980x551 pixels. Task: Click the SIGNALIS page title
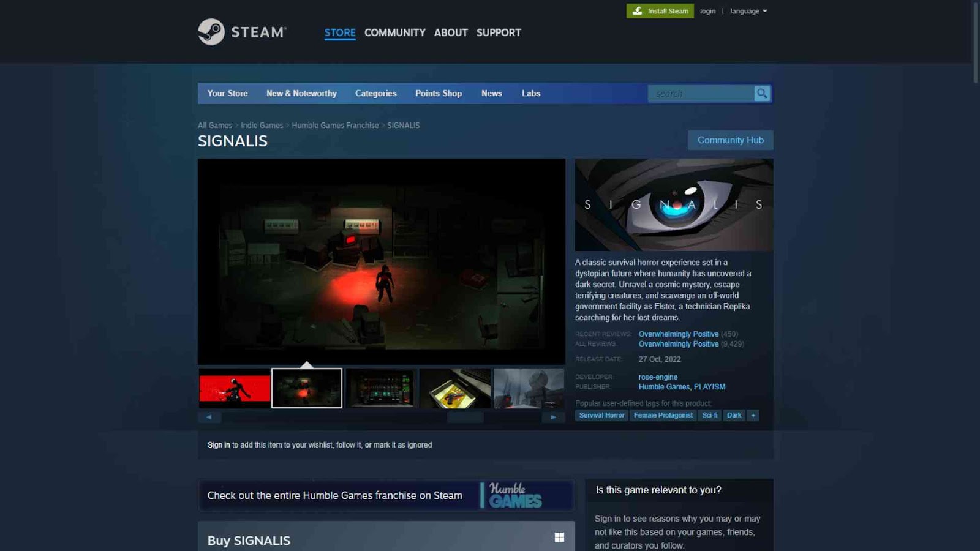[x=233, y=141]
